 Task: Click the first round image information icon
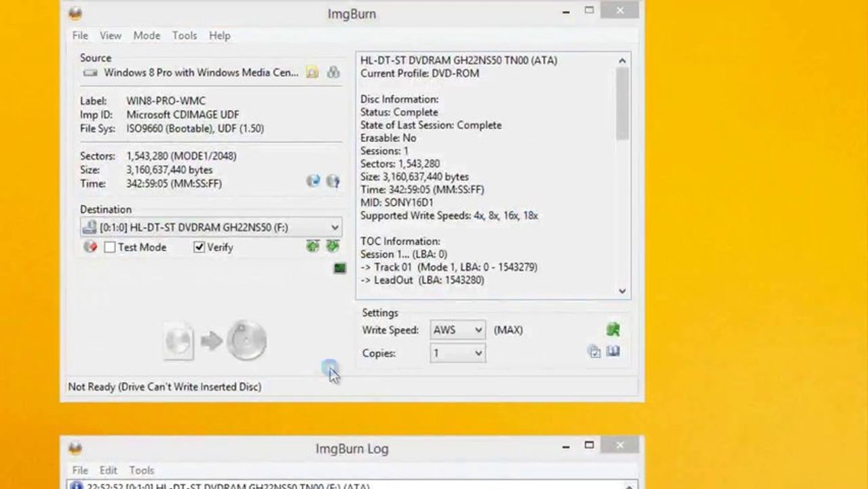click(x=313, y=181)
